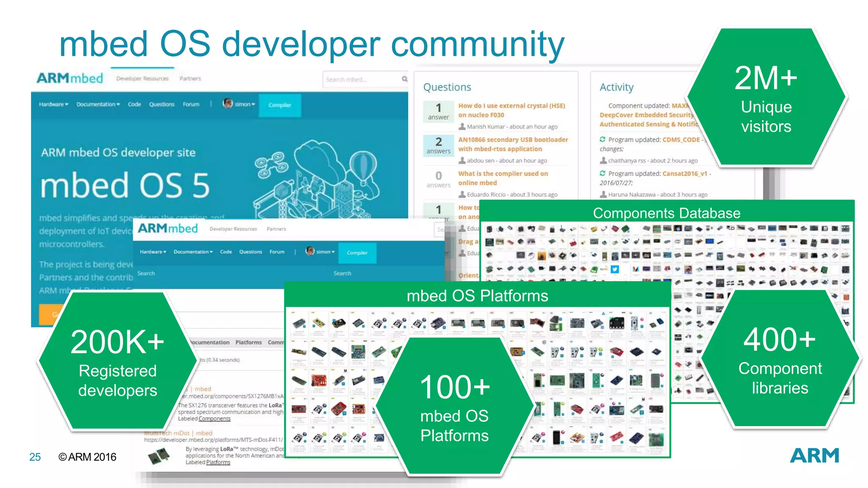Switch to the Platforms search results tab

[x=248, y=342]
